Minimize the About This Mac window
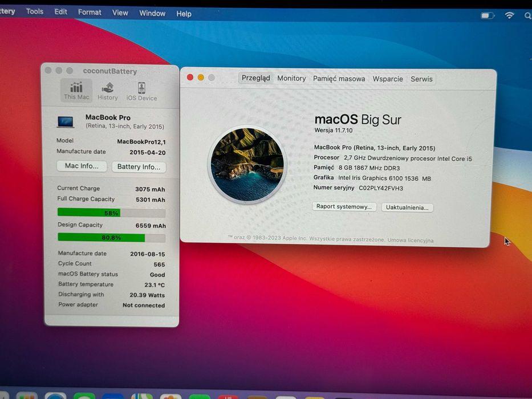This screenshot has height=399, width=532. pyautogui.click(x=201, y=78)
